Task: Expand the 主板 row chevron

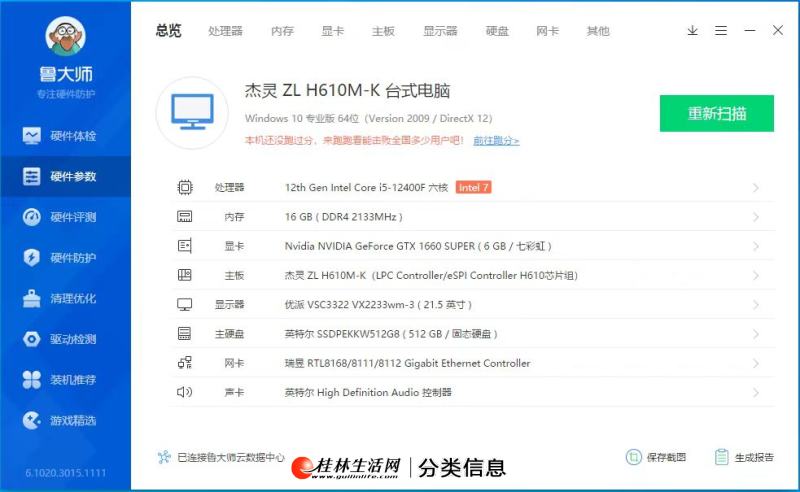Action: click(756, 276)
